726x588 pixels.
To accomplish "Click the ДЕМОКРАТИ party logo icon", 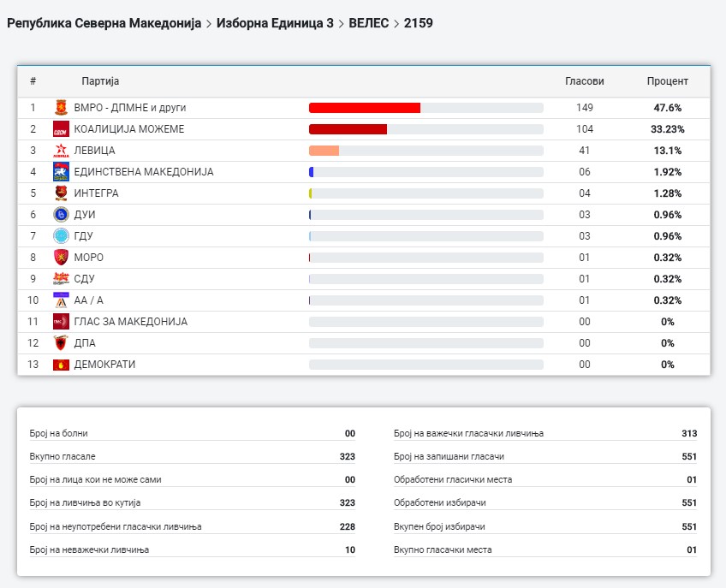I will [x=61, y=365].
